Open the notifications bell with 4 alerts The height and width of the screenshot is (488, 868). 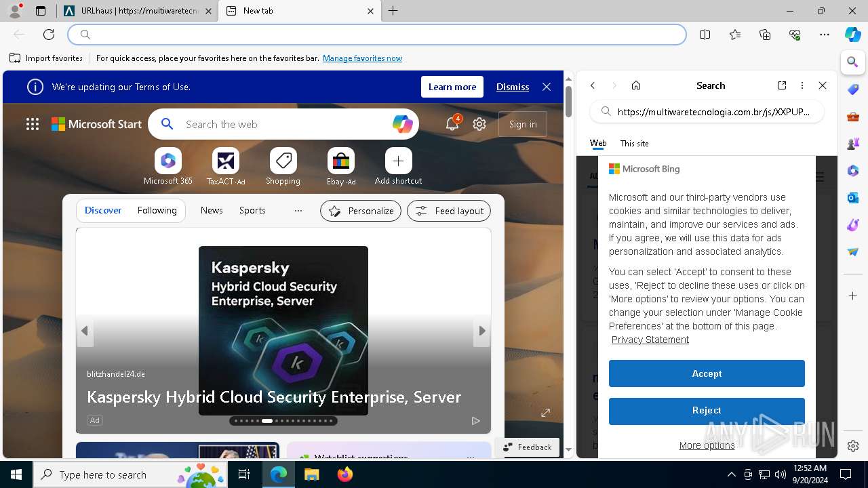click(x=452, y=124)
